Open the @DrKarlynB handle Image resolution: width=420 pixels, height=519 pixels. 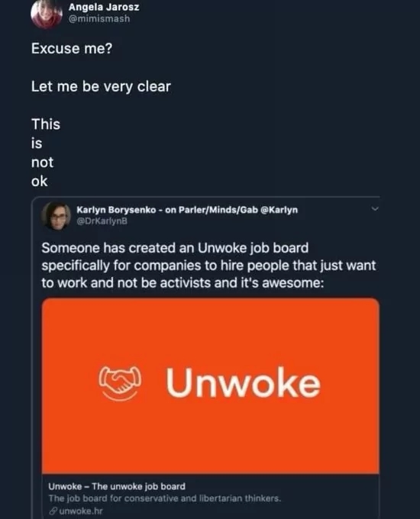click(x=102, y=221)
